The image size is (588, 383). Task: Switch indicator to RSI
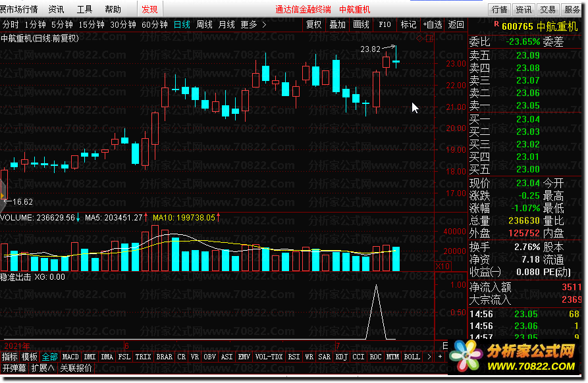[x=294, y=357]
